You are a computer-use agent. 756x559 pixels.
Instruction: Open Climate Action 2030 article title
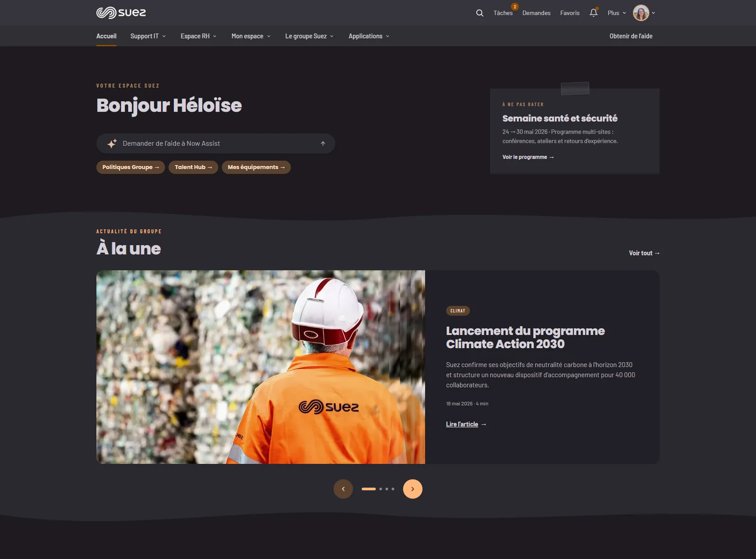click(525, 337)
